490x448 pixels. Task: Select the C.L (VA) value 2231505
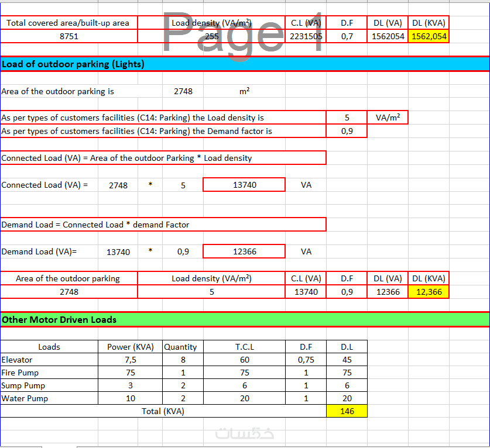tap(306, 36)
